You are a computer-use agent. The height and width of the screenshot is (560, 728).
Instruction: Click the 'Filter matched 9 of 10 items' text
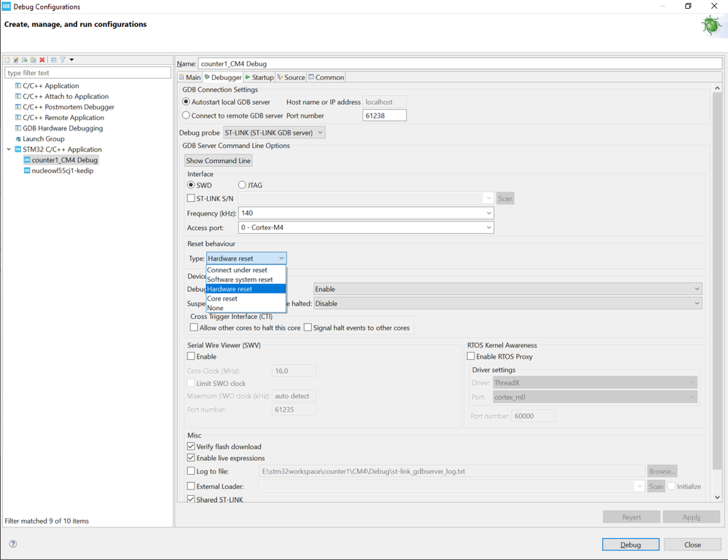click(x=47, y=521)
